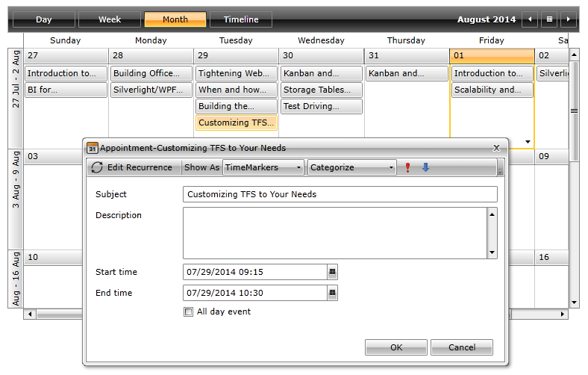Switch to Week view
Image resolution: width=588 pixels, height=375 pixels.
(110, 19)
